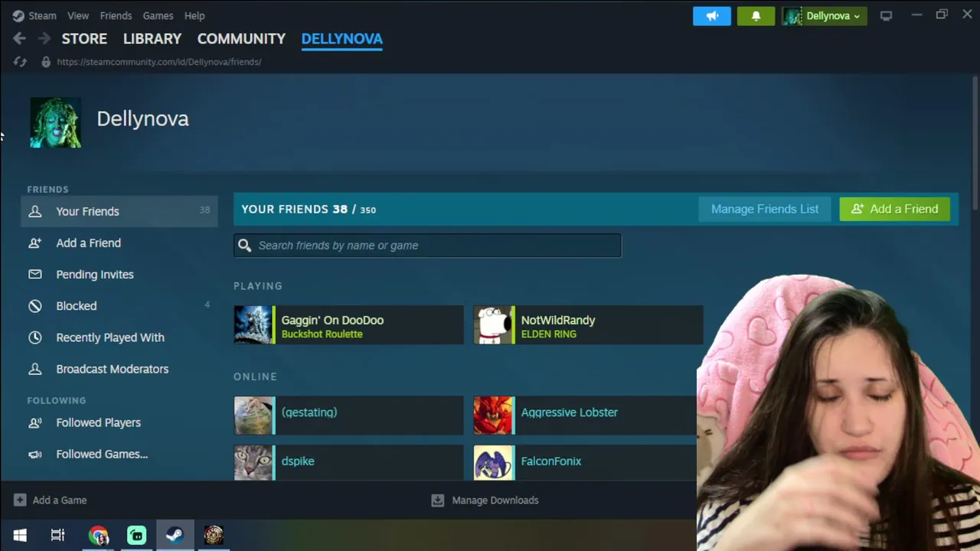Open Add a Friend in the sidebar
The height and width of the screenshot is (551, 980).
pyautogui.click(x=119, y=243)
